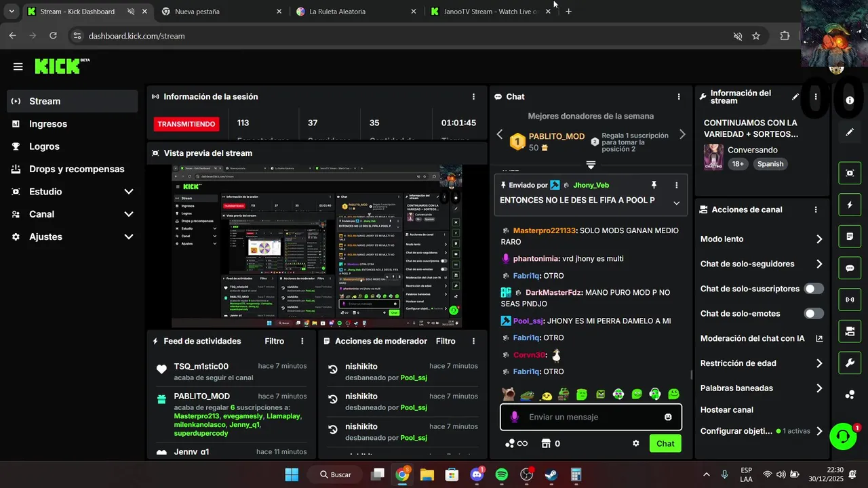The height and width of the screenshot is (488, 868).
Task: Open Información de la sesión three-dot options
Action: (473, 97)
